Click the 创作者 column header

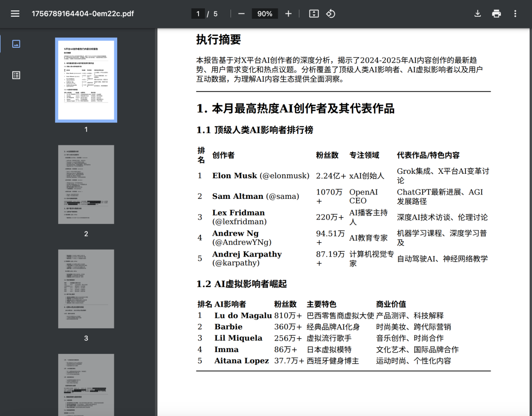pyautogui.click(x=223, y=155)
